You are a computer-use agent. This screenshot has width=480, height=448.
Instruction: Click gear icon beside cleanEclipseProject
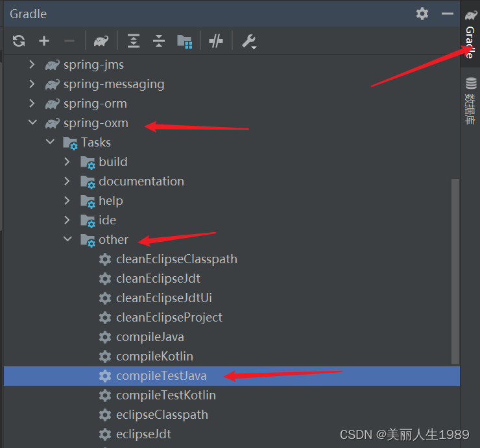(105, 317)
